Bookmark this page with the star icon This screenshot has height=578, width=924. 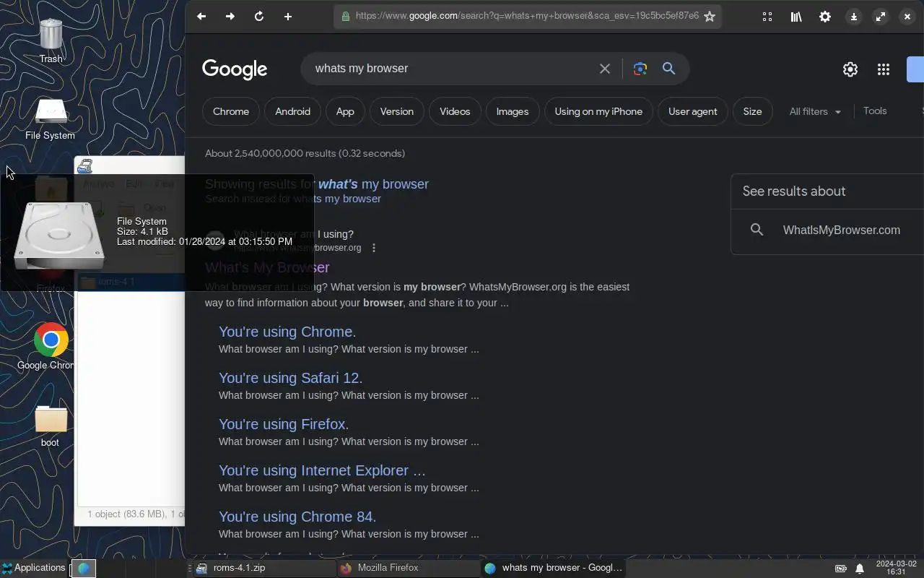[x=710, y=16]
